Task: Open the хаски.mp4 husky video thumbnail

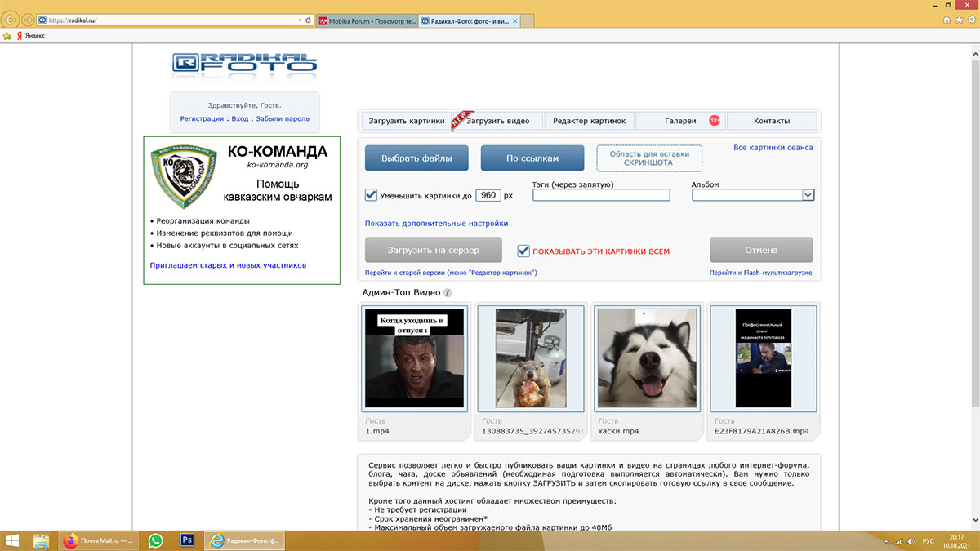Action: 645,358
